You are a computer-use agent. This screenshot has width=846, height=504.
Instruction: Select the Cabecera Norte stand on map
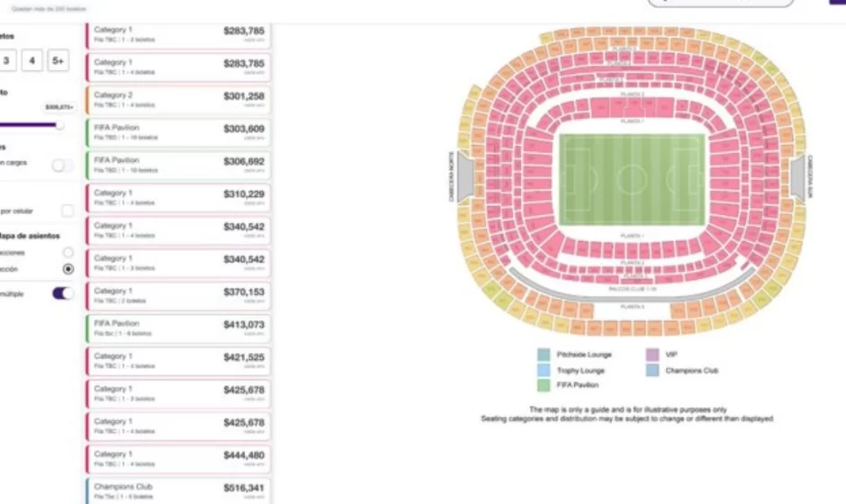pos(463,177)
